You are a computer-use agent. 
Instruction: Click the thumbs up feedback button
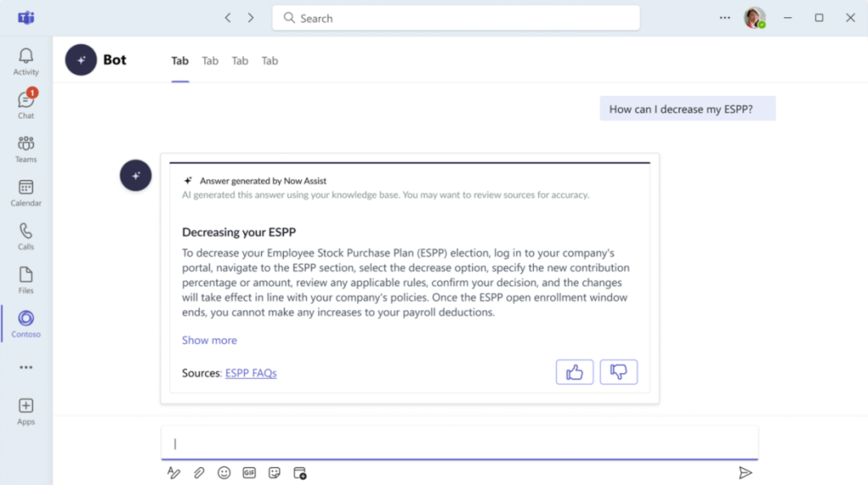575,372
